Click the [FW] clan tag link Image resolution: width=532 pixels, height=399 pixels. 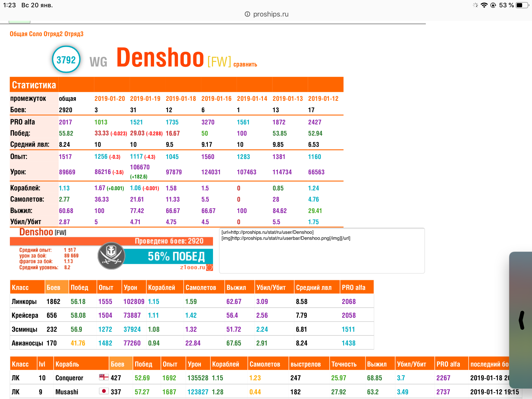point(219,62)
